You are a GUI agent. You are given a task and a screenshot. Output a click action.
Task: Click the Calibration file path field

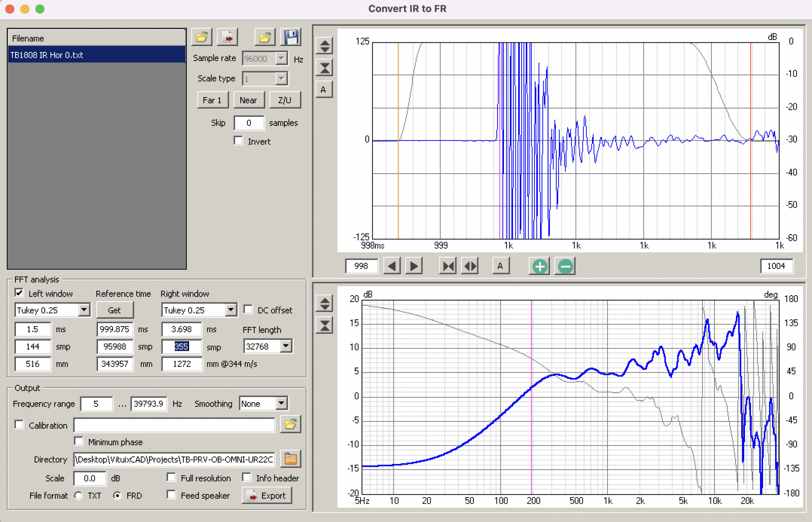pyautogui.click(x=174, y=425)
